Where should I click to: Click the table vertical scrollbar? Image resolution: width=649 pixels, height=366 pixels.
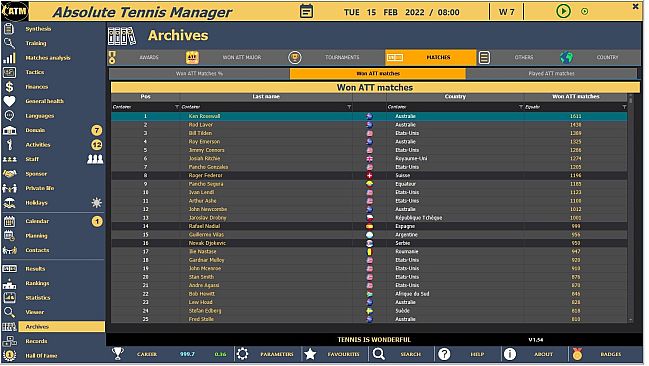tap(630, 208)
